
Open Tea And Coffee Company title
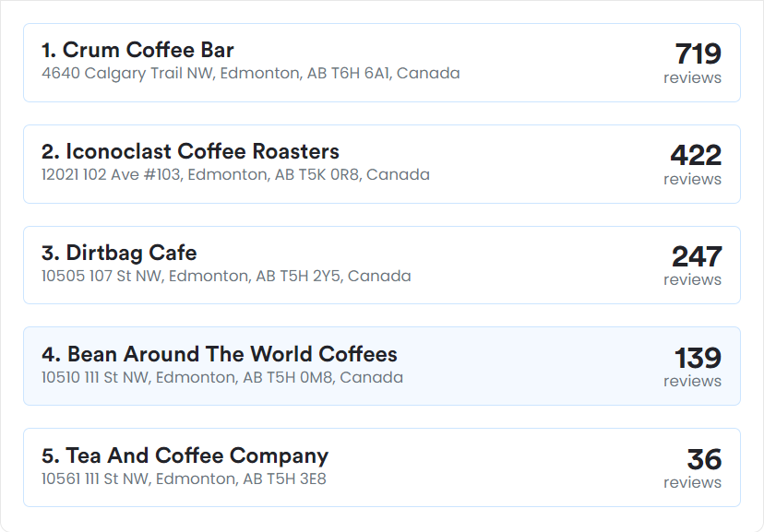pos(185,455)
